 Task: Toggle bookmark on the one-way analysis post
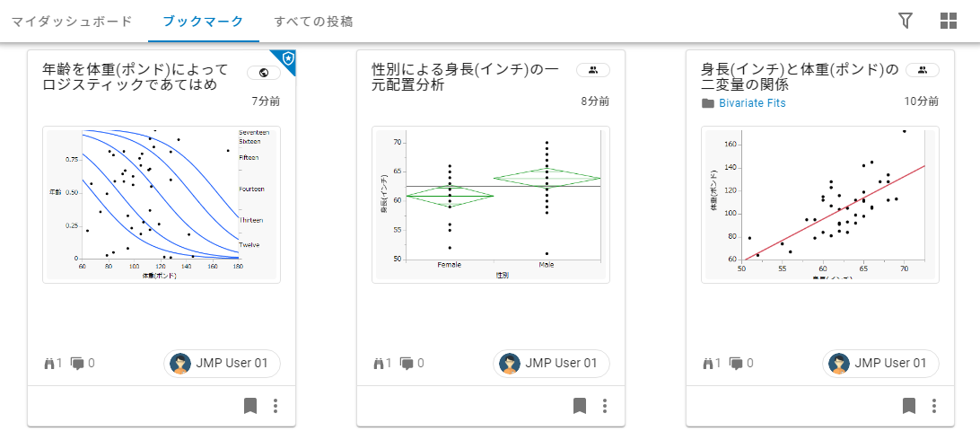[580, 406]
